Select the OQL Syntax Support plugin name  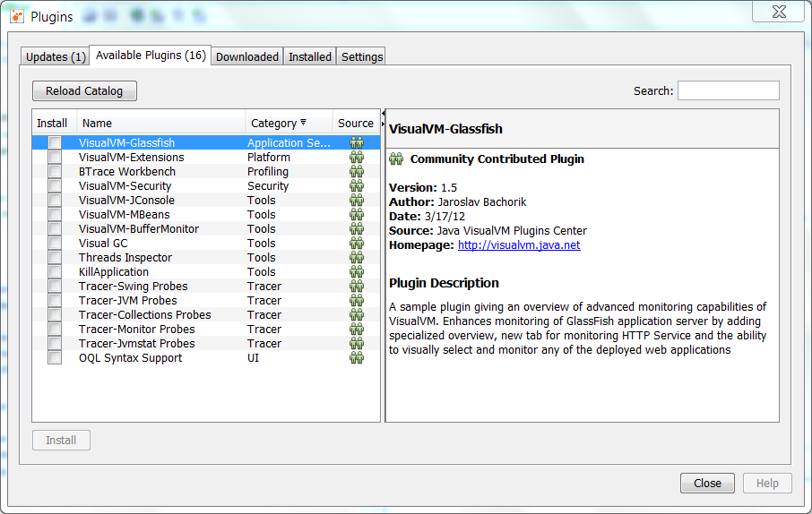coord(131,357)
